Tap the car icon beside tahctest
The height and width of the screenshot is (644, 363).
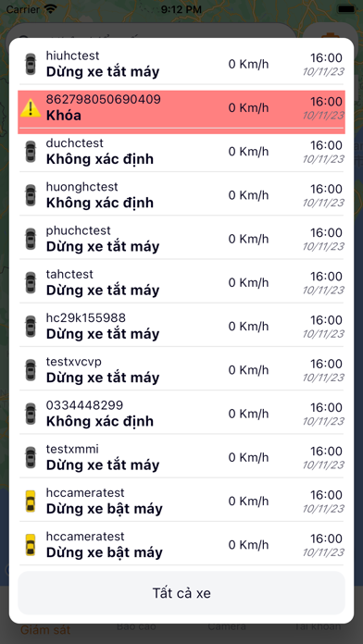(x=31, y=282)
